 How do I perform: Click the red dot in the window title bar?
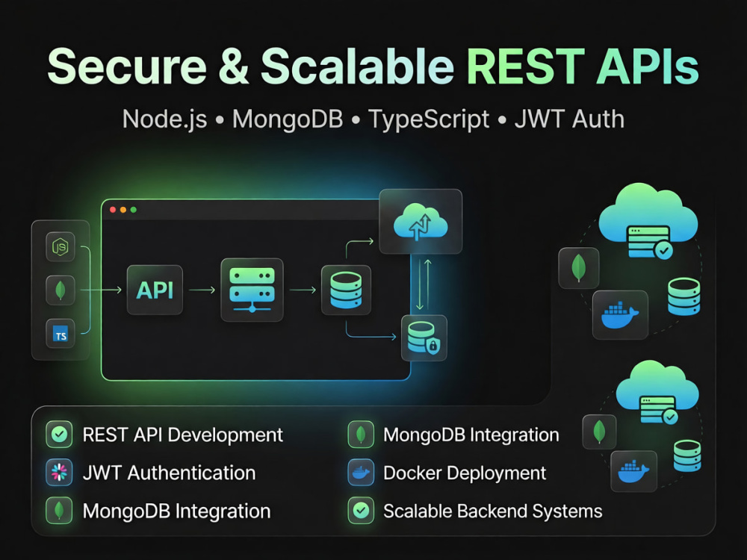(x=113, y=210)
